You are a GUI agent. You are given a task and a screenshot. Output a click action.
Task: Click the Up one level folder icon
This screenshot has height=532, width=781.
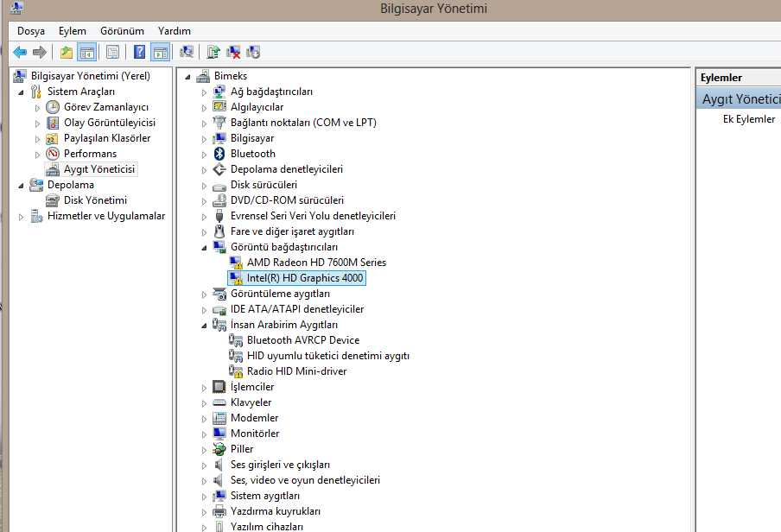(67, 52)
